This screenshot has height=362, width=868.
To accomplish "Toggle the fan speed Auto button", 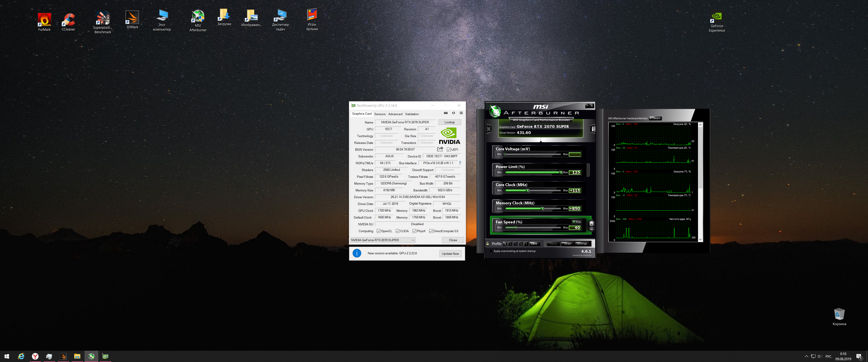I will tap(577, 222).
